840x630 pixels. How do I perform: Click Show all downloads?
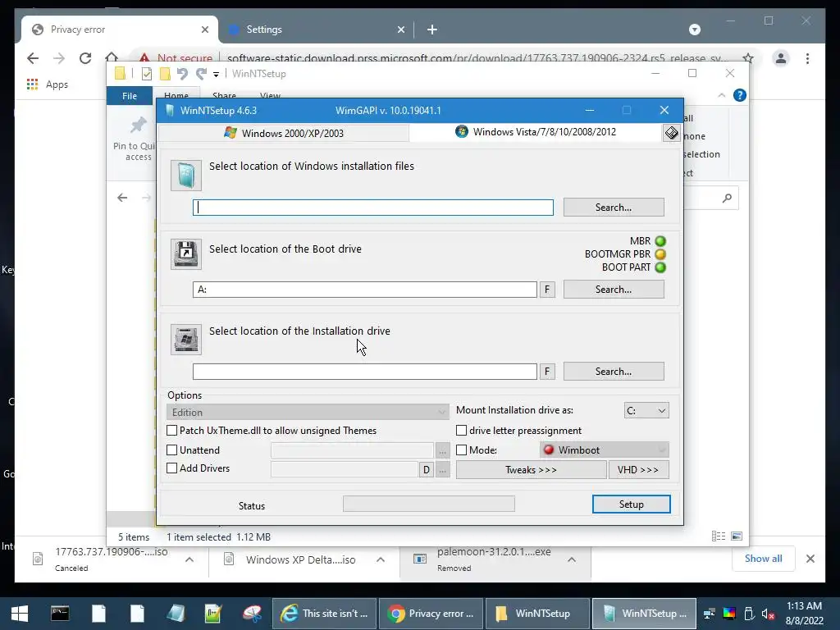coord(764,558)
